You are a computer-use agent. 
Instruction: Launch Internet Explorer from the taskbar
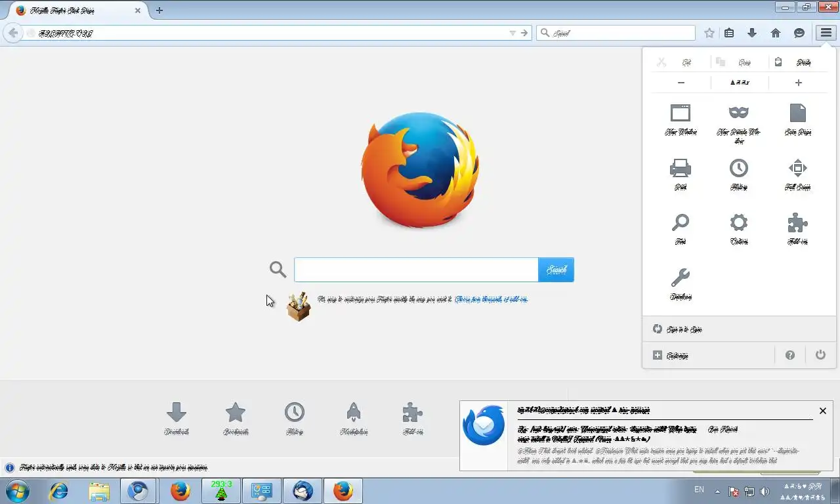tap(58, 491)
